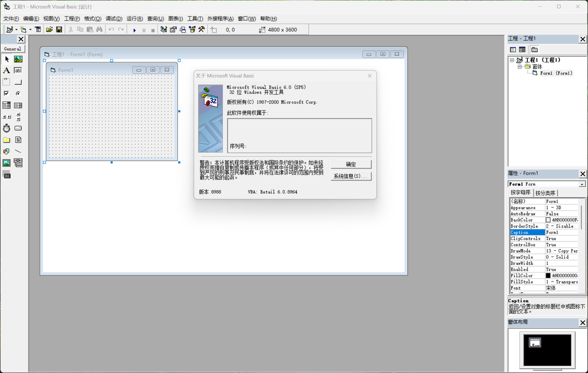Select the Timer control tool
This screenshot has width=588, height=373.
7,128
